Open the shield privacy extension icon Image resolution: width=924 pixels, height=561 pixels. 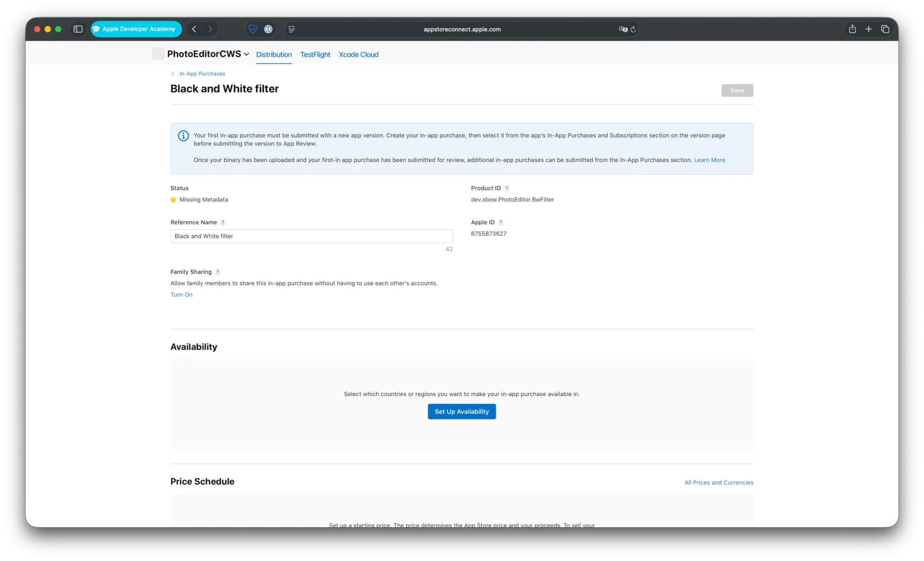(253, 29)
